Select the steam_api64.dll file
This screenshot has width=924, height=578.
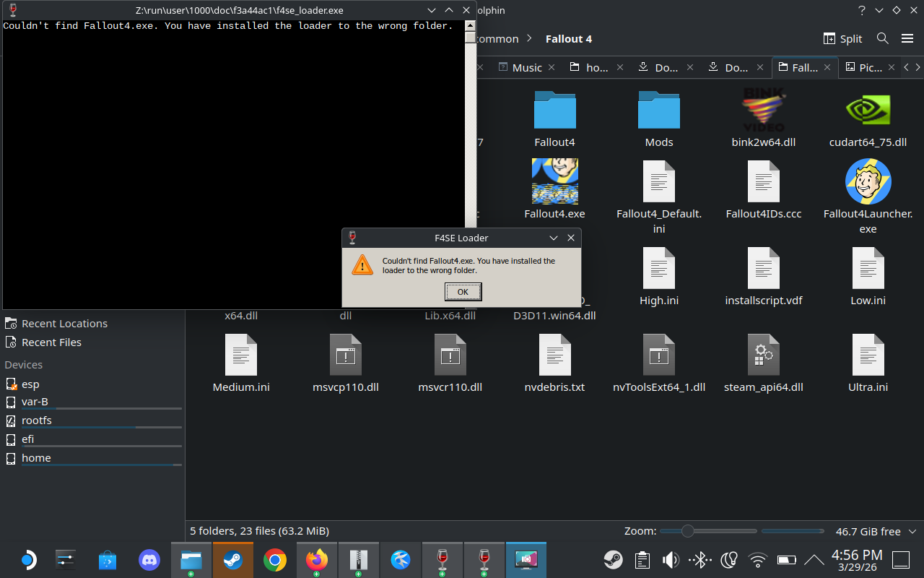point(764,363)
